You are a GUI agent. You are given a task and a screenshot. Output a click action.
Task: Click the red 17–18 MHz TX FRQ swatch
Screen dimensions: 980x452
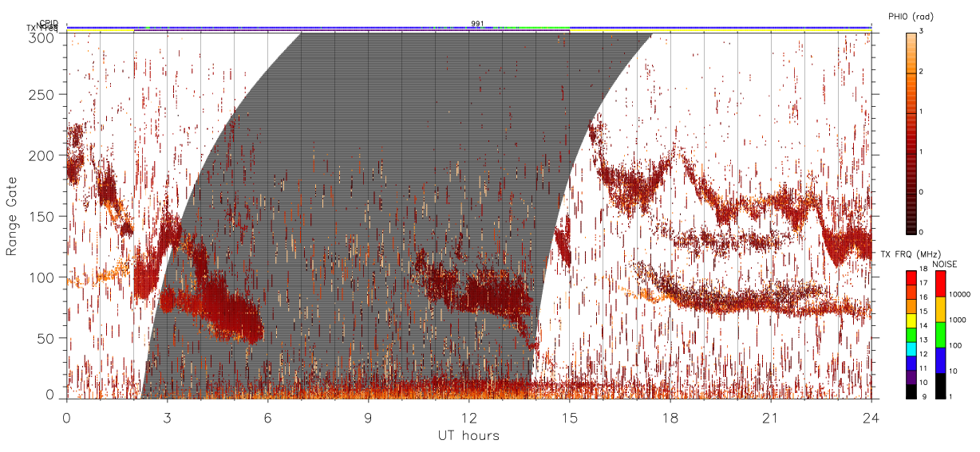[911, 278]
